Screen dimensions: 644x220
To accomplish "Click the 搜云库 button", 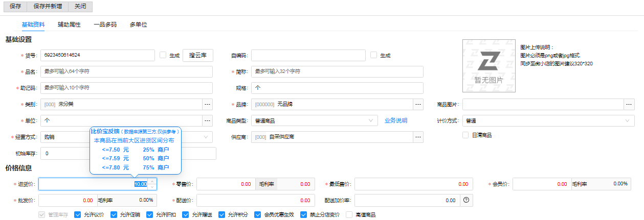I will click(197, 55).
